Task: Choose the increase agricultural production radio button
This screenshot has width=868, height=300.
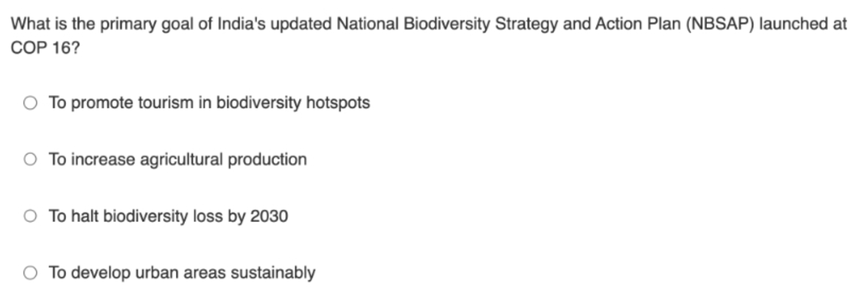Action: tap(30, 159)
